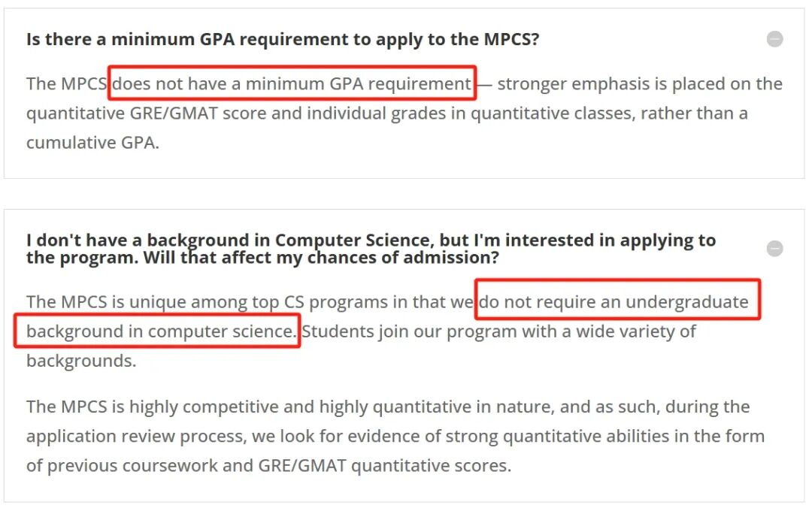Image resolution: width=812 pixels, height=511 pixels.
Task: Click highlighted 'background in computer science.' text
Action: pos(161,331)
